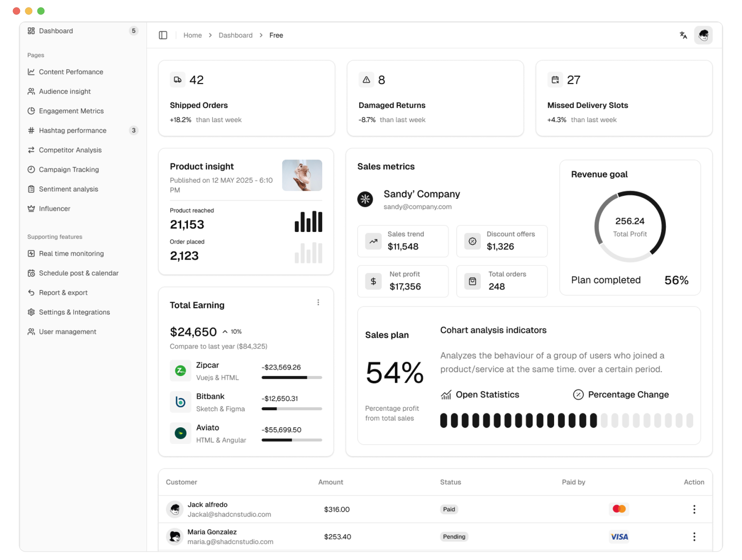Open the Product insight thumbnail image
The width and height of the screenshot is (742, 560).
click(x=302, y=175)
